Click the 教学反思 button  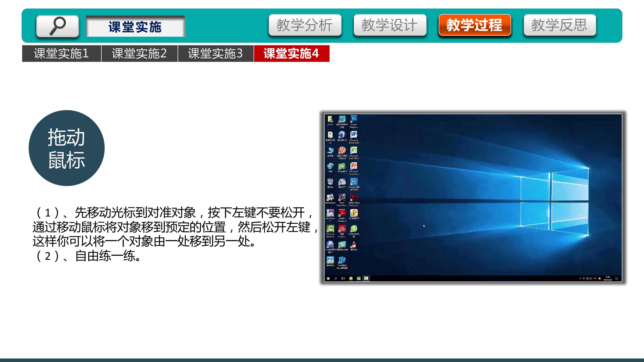click(559, 25)
